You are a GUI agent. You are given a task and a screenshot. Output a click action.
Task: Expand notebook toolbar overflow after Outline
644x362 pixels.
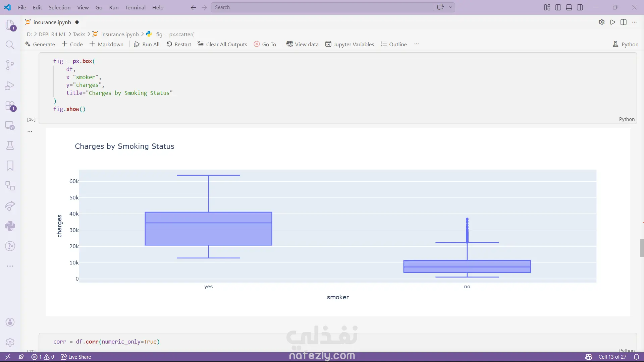(416, 44)
